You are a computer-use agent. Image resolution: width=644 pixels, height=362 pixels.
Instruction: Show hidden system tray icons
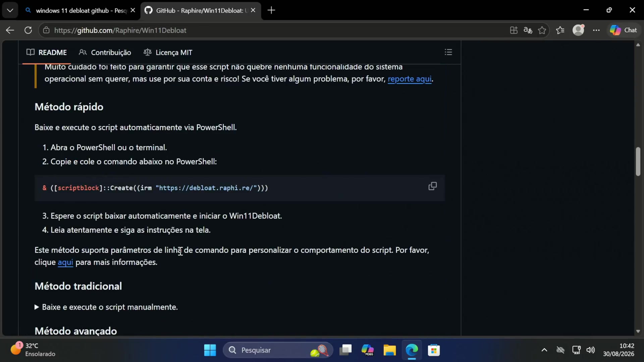pos(544,350)
